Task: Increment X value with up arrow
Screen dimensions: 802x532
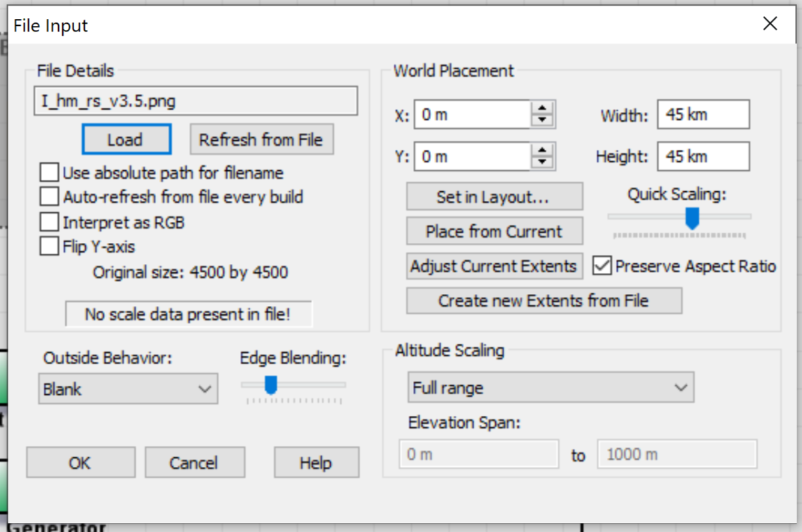Action: (542, 108)
